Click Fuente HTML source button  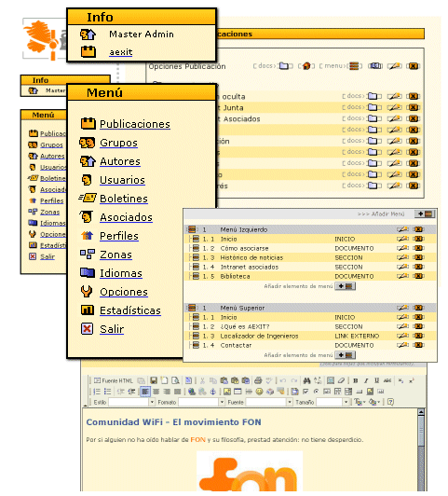click(x=114, y=380)
